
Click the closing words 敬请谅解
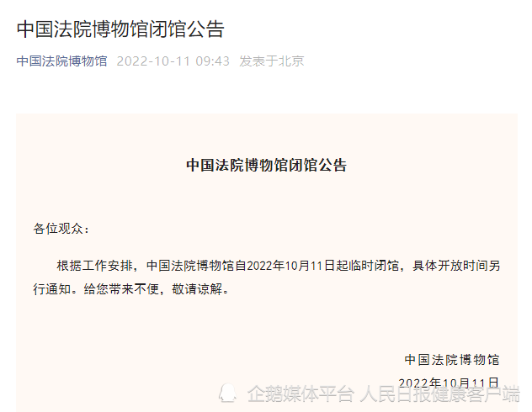pyautogui.click(x=197, y=289)
